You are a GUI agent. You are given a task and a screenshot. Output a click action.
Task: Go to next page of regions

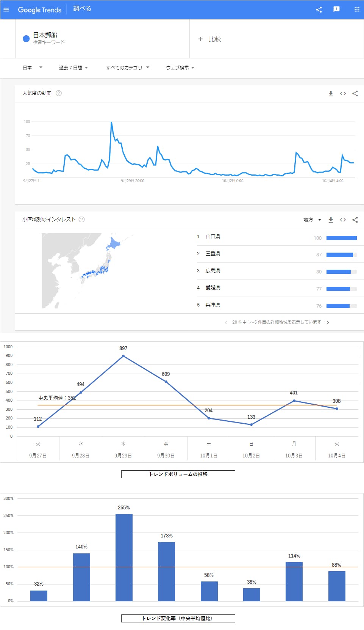click(328, 323)
